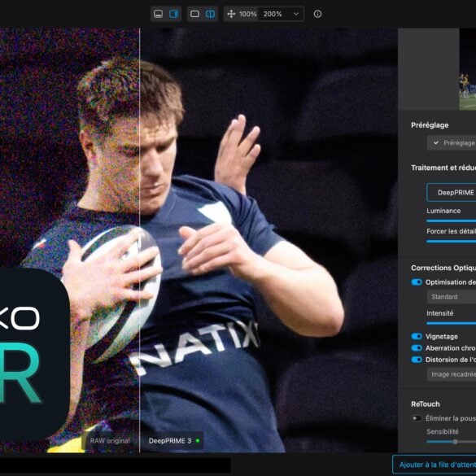Turn off the Vignetage toggle
This screenshot has height=476, width=476.
[x=417, y=336]
